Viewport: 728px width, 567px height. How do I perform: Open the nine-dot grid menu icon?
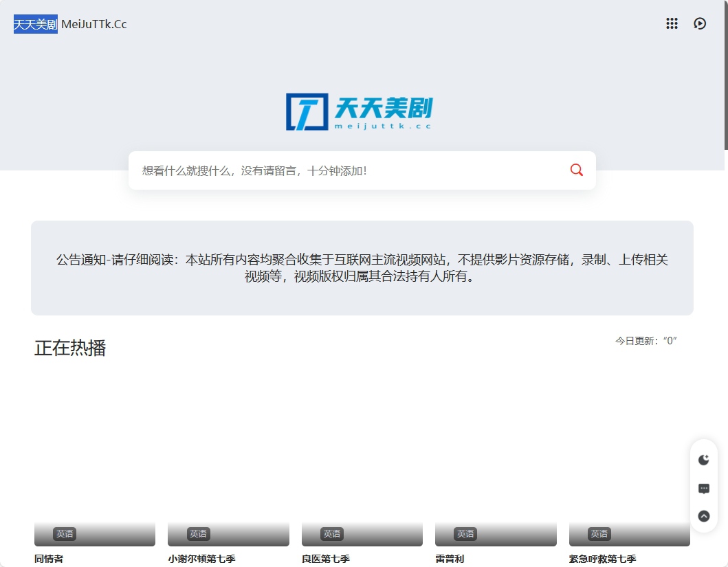[672, 24]
